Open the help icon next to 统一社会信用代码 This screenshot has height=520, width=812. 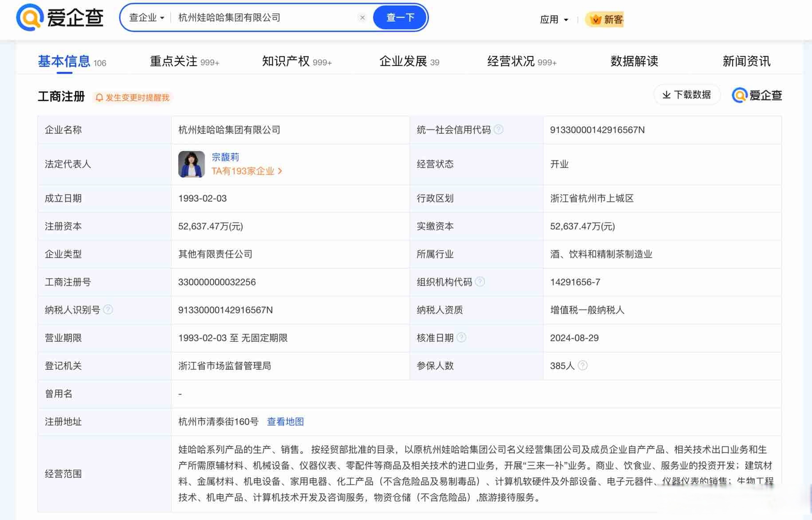[x=498, y=129]
